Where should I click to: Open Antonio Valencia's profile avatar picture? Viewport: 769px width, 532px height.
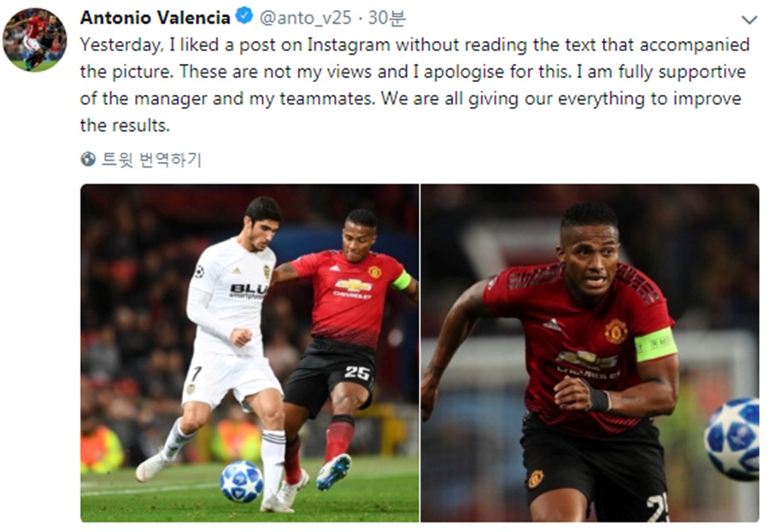tap(35, 40)
